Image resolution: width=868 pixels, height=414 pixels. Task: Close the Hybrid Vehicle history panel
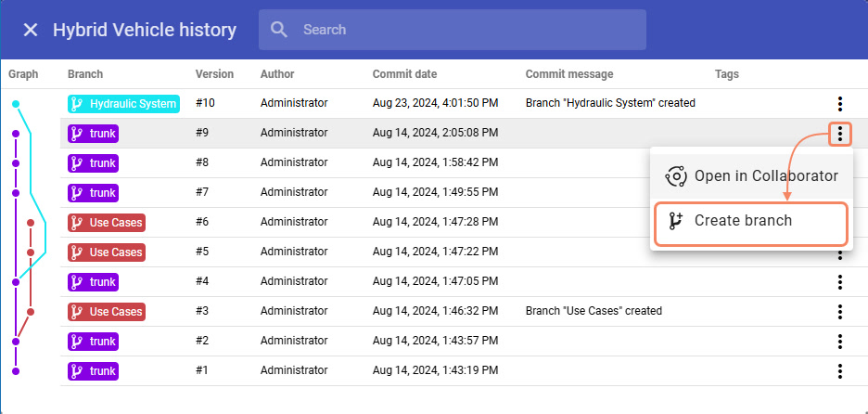[x=31, y=30]
